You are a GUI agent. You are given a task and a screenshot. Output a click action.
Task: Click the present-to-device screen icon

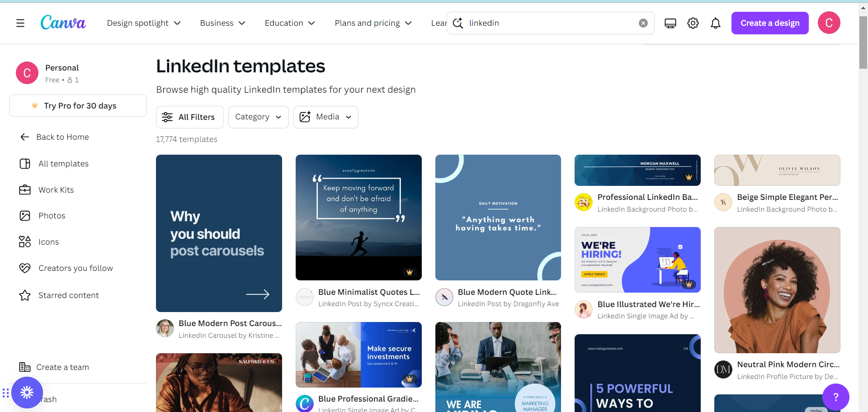point(670,23)
